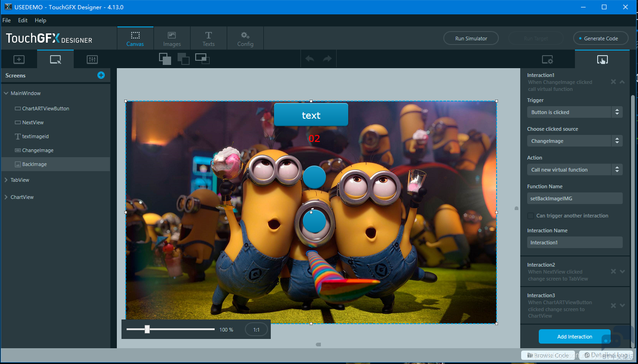638x364 pixels.
Task: Click the redo arrow icon
Action: tap(327, 59)
